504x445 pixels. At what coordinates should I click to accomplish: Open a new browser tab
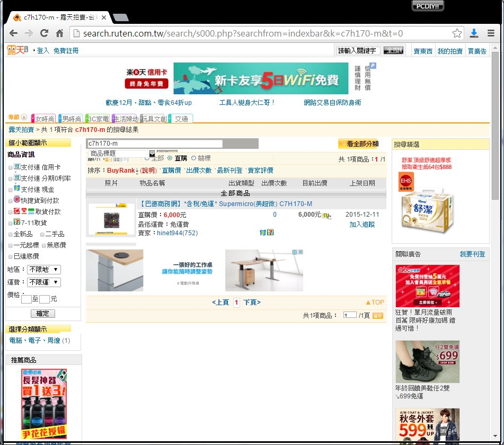(x=121, y=17)
